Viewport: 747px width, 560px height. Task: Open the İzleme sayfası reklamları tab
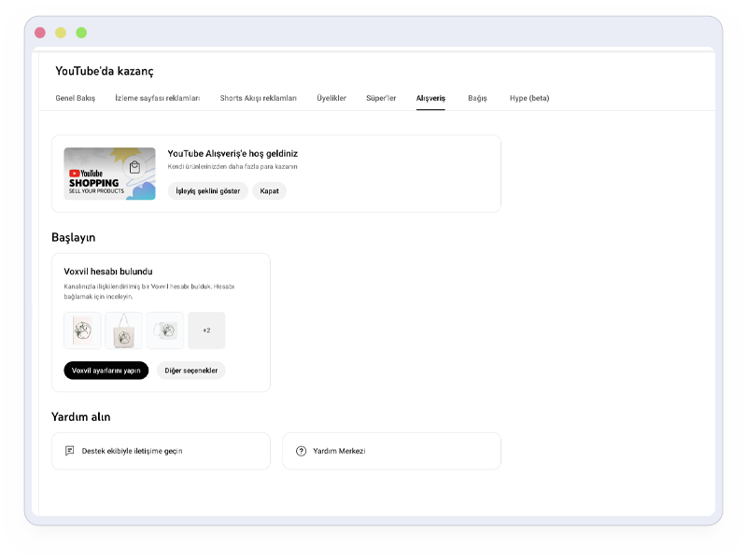click(158, 98)
